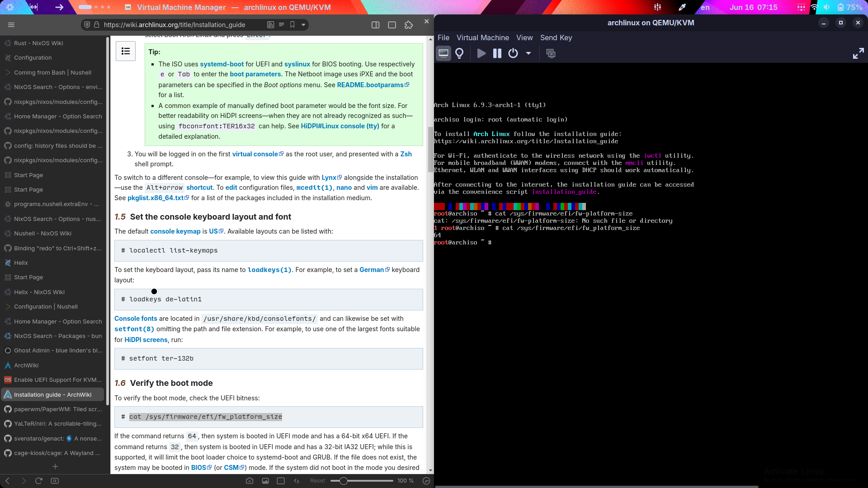Click the color picker eyedropper in top bar
The width and height of the screenshot is (868, 488).
pos(682,7)
